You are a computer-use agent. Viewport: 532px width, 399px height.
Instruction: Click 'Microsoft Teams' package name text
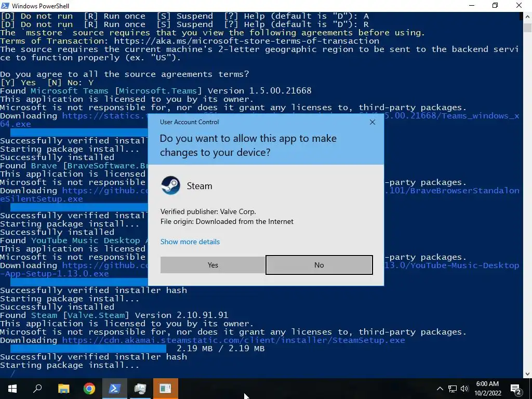pyautogui.click(x=70, y=90)
